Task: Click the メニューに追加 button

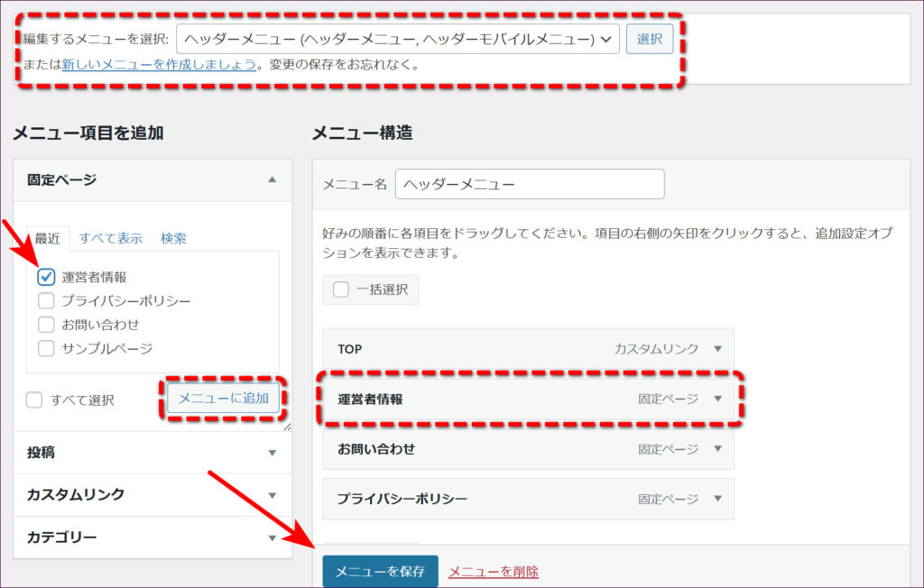Action: tap(224, 398)
